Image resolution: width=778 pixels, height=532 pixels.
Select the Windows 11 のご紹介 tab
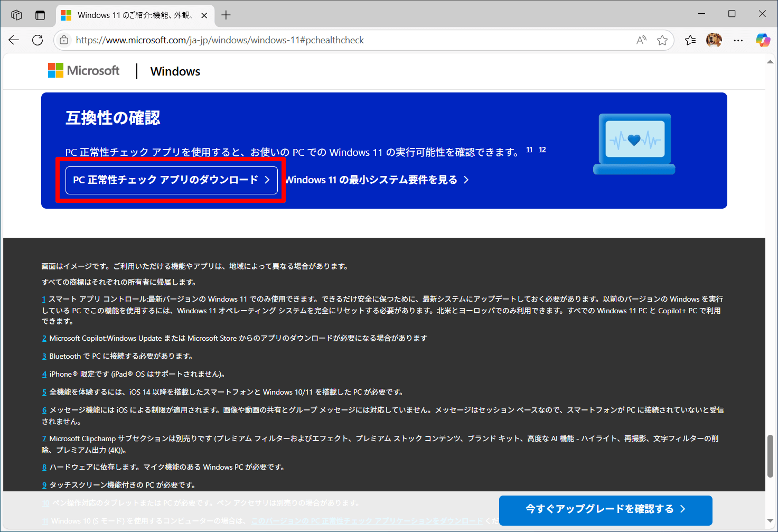tap(134, 15)
